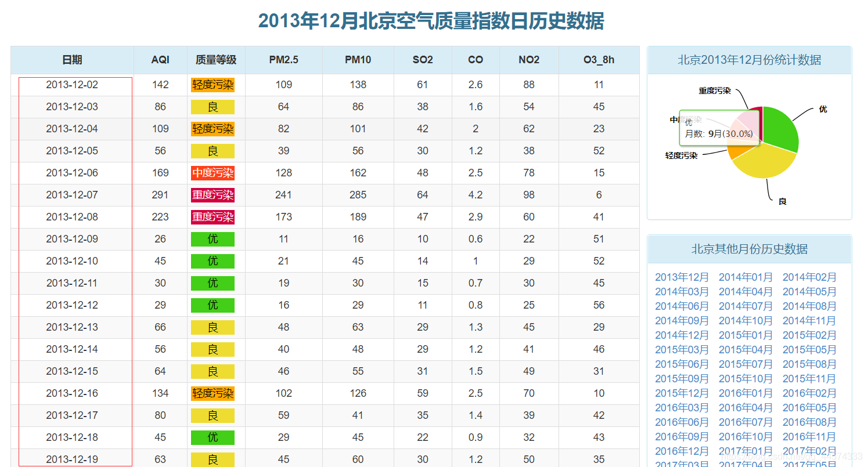
Task: Select O3_8h value 56 on 2013-12-12
Action: (x=599, y=305)
